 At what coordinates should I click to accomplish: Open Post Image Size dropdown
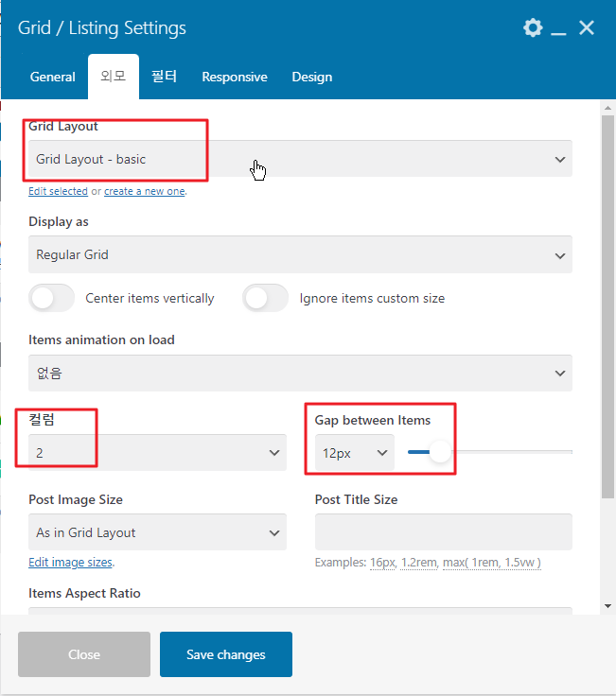pyautogui.click(x=157, y=532)
